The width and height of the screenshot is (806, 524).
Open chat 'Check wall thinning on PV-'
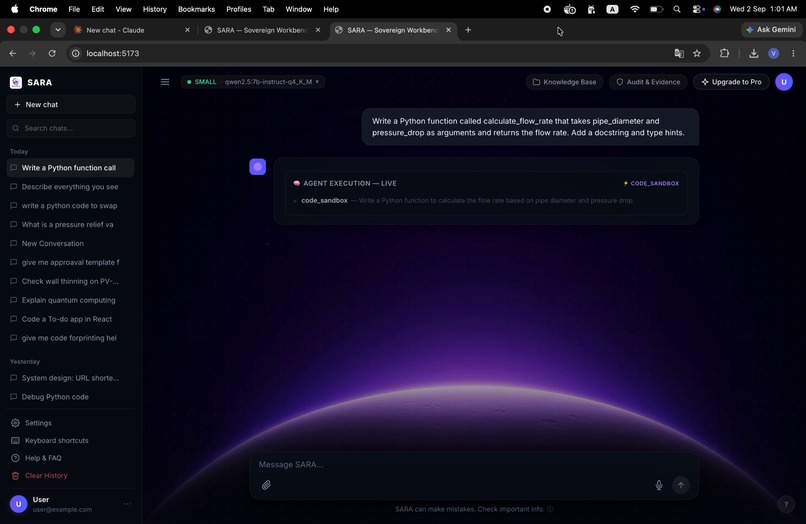click(70, 281)
